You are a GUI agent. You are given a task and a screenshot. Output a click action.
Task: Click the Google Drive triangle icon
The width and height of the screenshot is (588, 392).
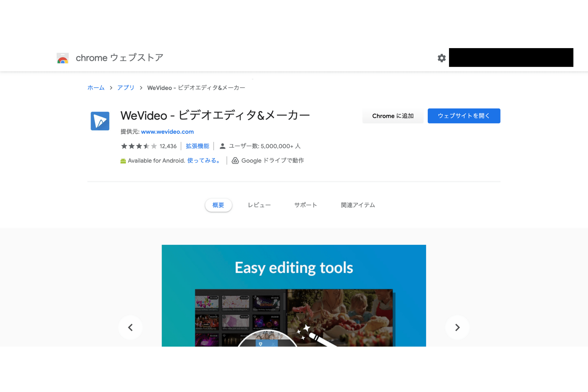(235, 161)
